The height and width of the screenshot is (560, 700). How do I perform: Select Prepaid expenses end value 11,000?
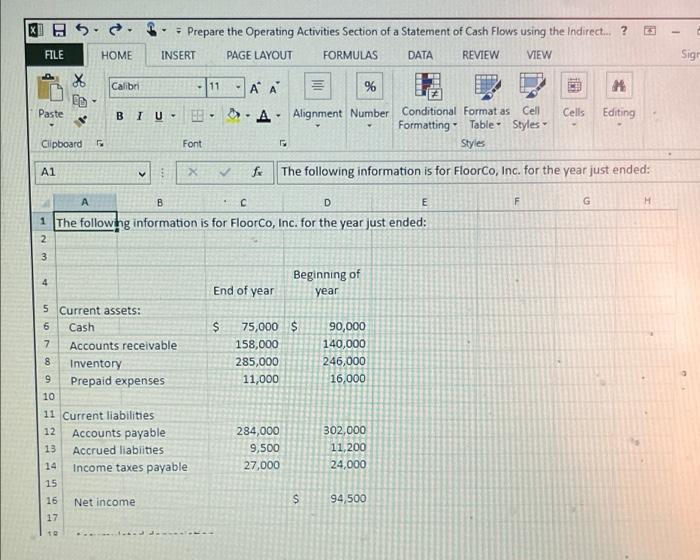(245, 379)
